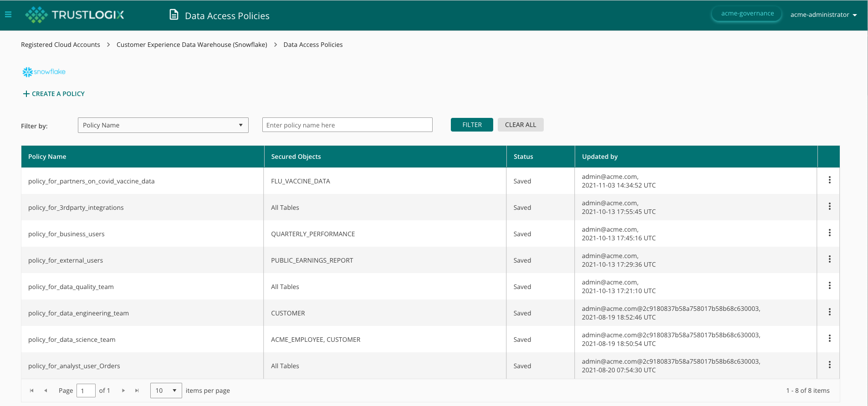Screen dimensions: 868x406
Task: Click the acme-governance tenant badge
Action: [747, 14]
